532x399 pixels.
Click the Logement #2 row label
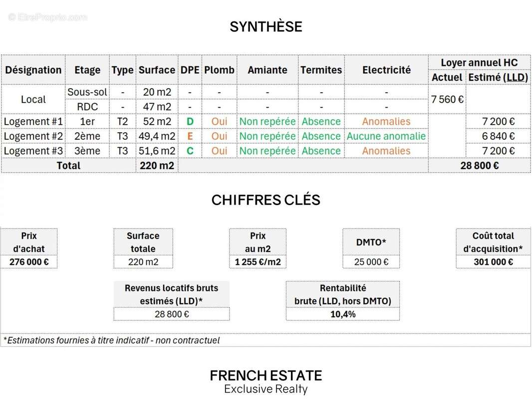pyautogui.click(x=33, y=136)
